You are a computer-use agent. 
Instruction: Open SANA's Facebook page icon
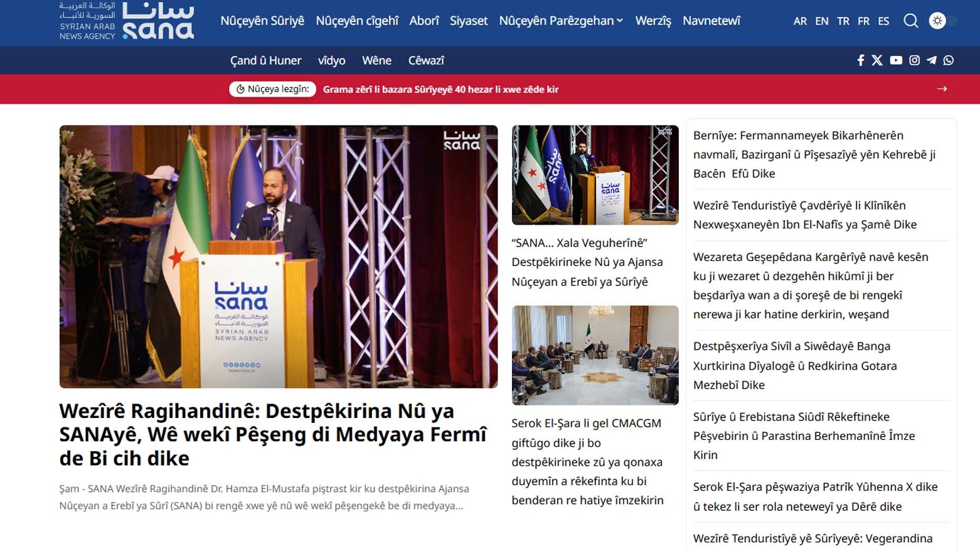(861, 60)
